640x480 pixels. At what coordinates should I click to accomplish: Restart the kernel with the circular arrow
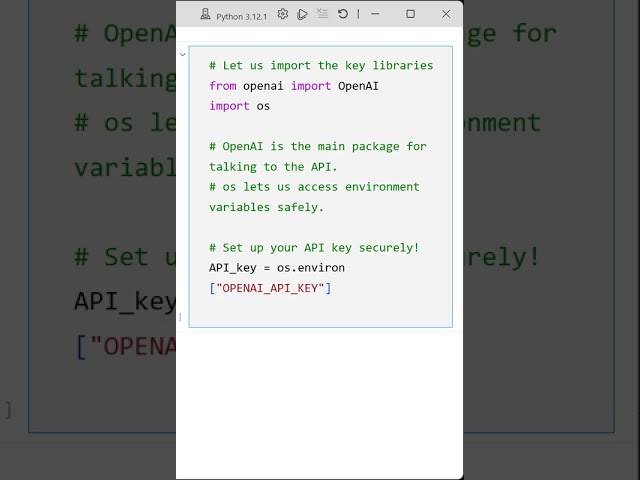[x=343, y=14]
